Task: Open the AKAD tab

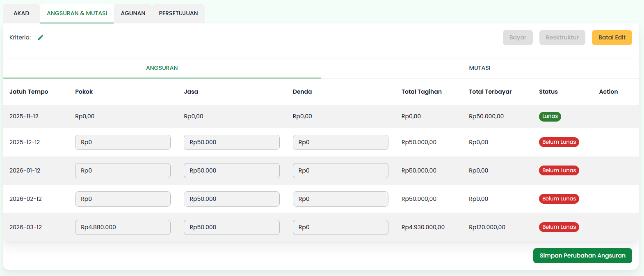Action: point(21,13)
